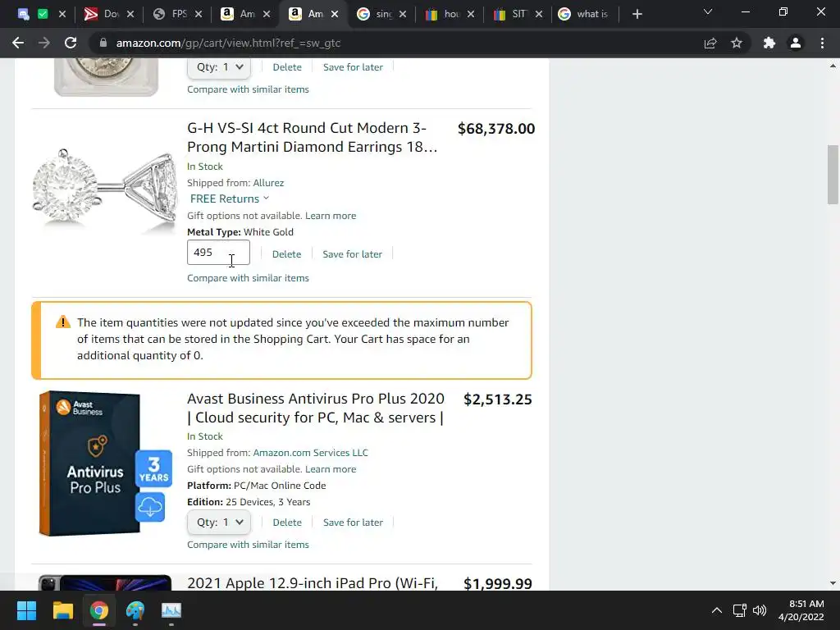Viewport: 840px width, 630px height.
Task: Open the 2021 Apple iPad Pro title
Action: (313, 583)
